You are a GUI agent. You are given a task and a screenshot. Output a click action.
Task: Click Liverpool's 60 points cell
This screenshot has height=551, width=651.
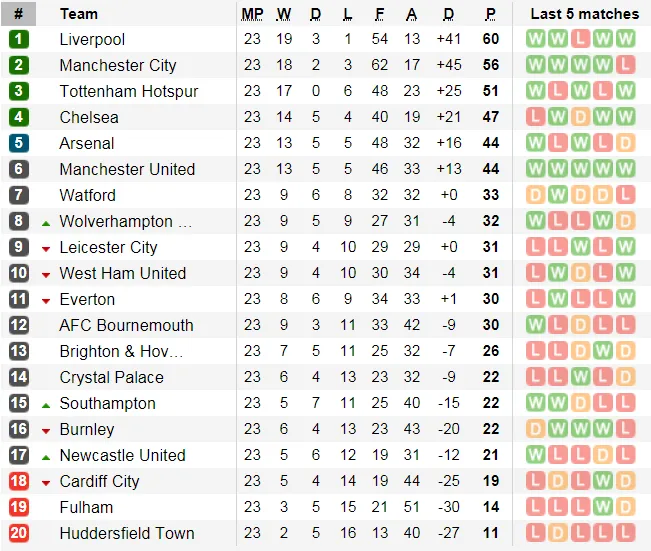click(490, 39)
